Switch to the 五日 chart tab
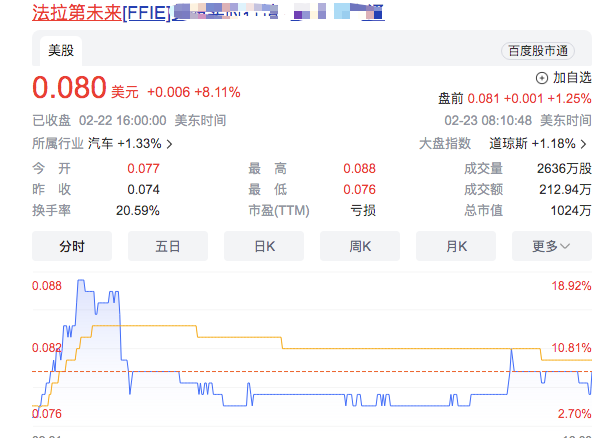Image resolution: width=605 pixels, height=438 pixels. click(x=168, y=246)
